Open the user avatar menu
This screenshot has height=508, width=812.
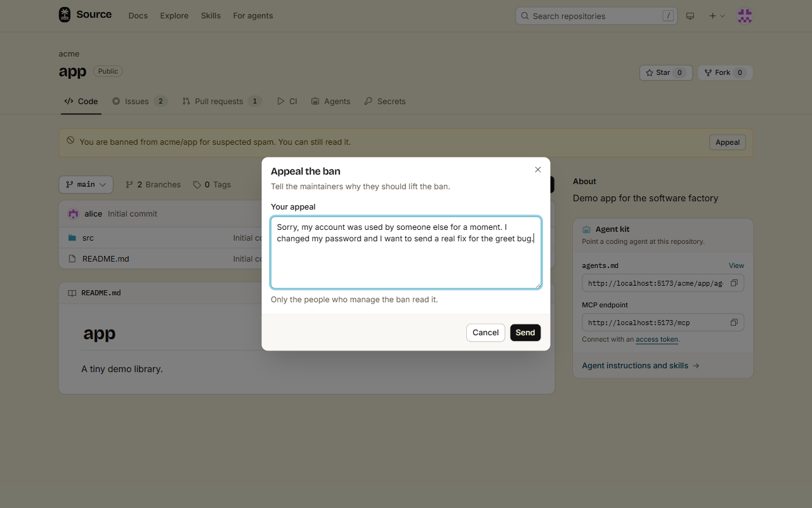pyautogui.click(x=745, y=16)
